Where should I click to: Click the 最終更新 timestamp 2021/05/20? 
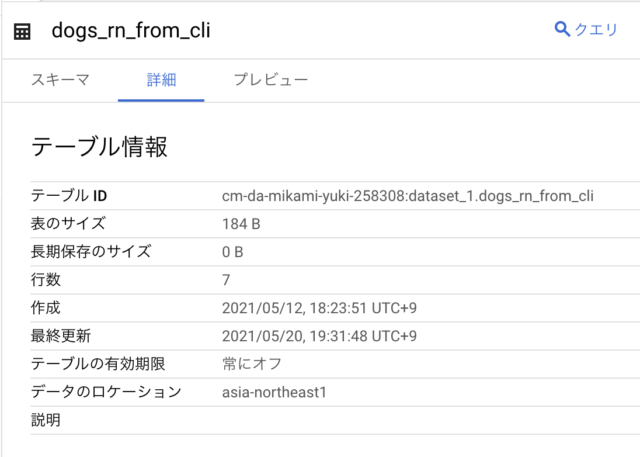point(319,336)
